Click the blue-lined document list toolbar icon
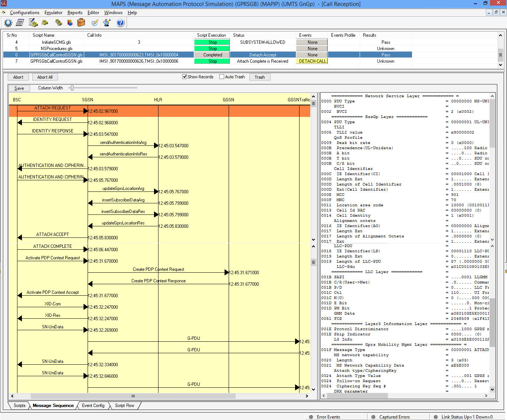 (20, 23)
